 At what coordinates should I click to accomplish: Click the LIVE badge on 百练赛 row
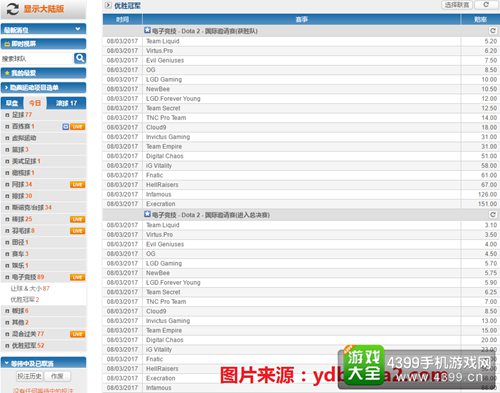[x=78, y=127]
